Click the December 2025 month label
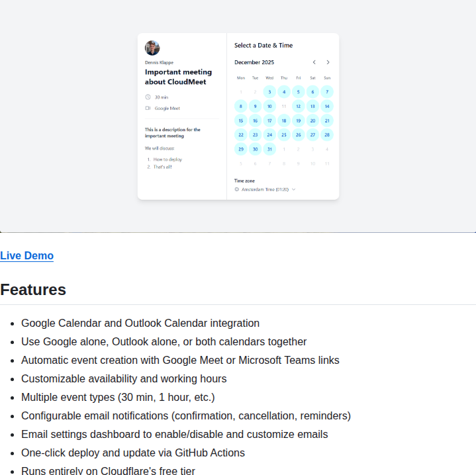This screenshot has width=476, height=475. pyautogui.click(x=254, y=62)
